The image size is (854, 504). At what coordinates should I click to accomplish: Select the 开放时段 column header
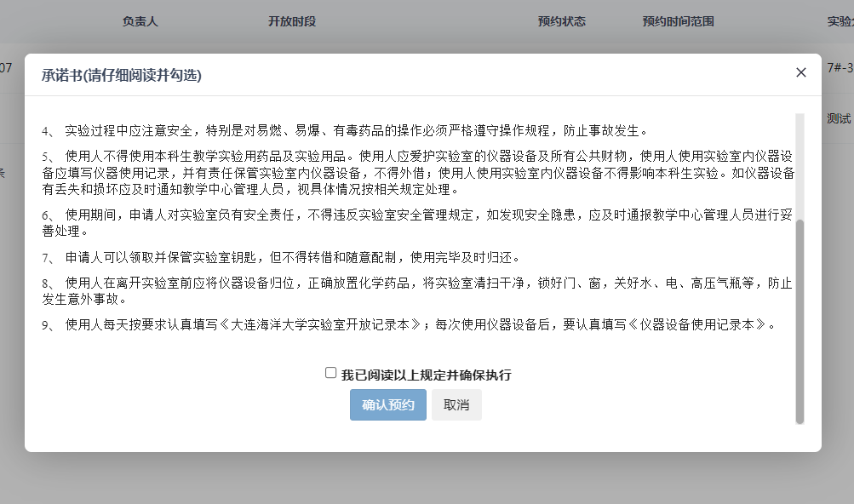(292, 21)
